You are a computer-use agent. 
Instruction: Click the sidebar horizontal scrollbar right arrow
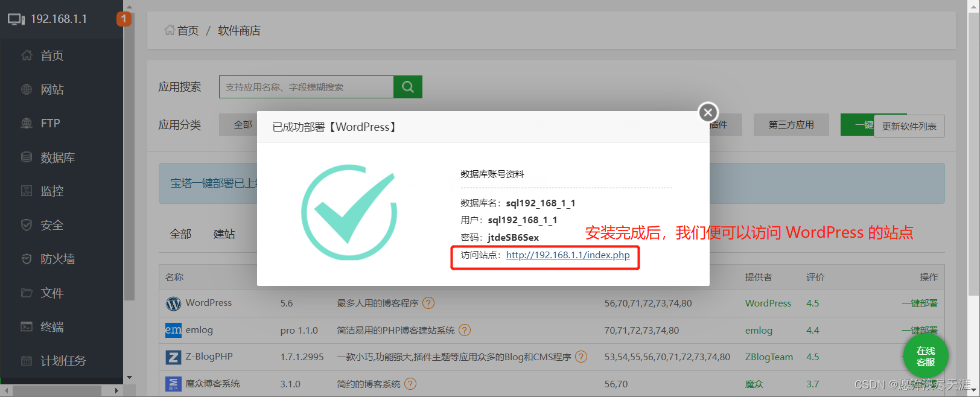(x=116, y=391)
